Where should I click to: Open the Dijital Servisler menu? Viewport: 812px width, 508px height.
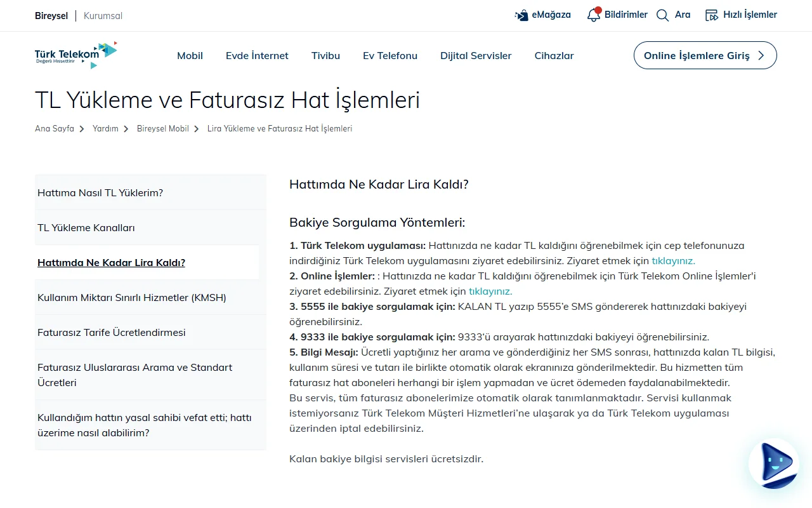click(x=476, y=55)
